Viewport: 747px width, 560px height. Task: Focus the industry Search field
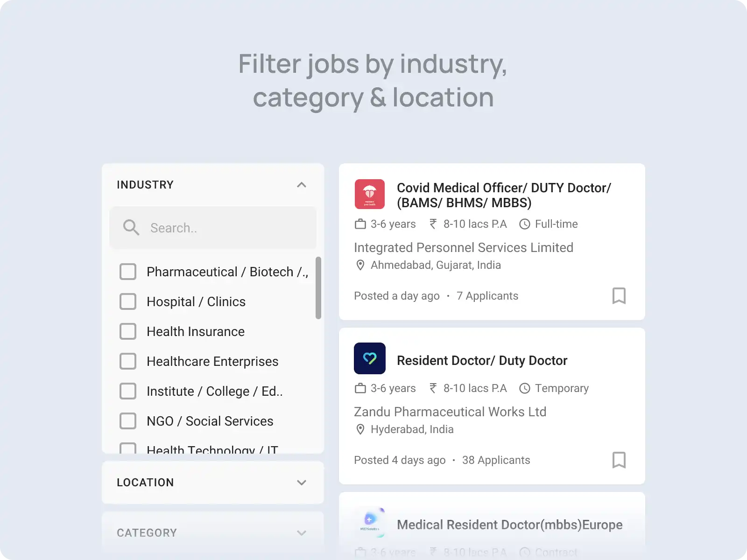click(213, 228)
